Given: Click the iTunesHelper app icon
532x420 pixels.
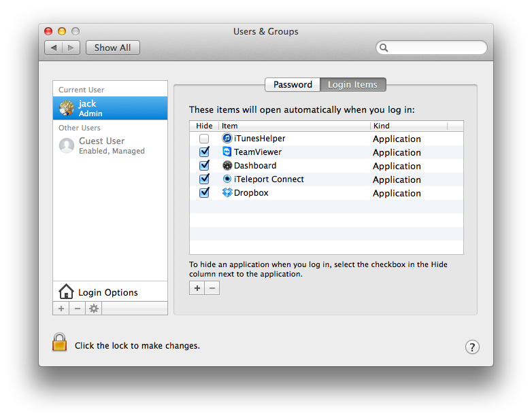Looking at the screenshot, I should (x=227, y=139).
